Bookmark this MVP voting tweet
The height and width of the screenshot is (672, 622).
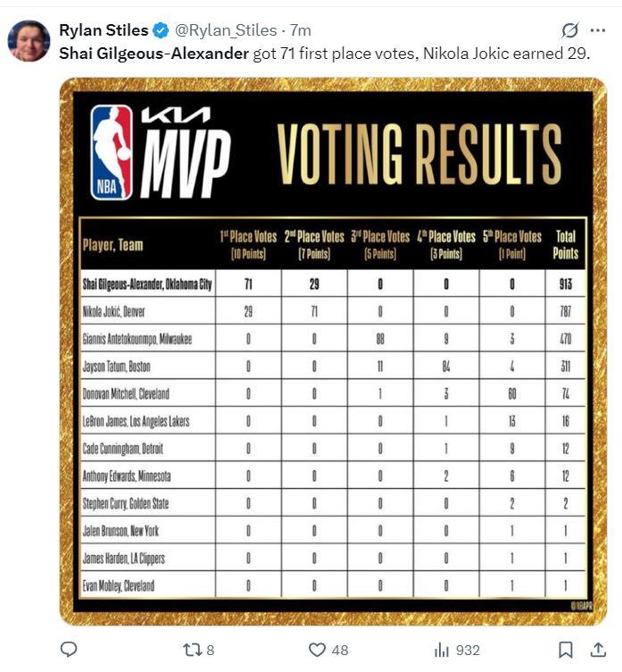pyautogui.click(x=565, y=650)
